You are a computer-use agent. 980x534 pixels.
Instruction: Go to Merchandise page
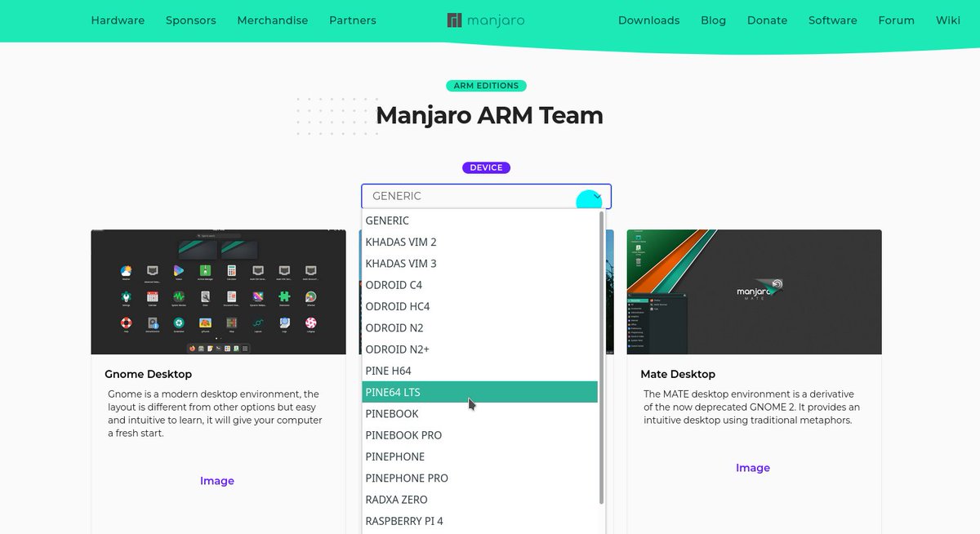pyautogui.click(x=273, y=20)
